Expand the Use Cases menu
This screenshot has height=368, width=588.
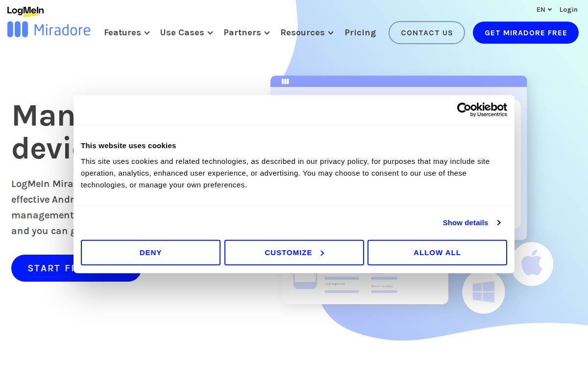pos(187,32)
